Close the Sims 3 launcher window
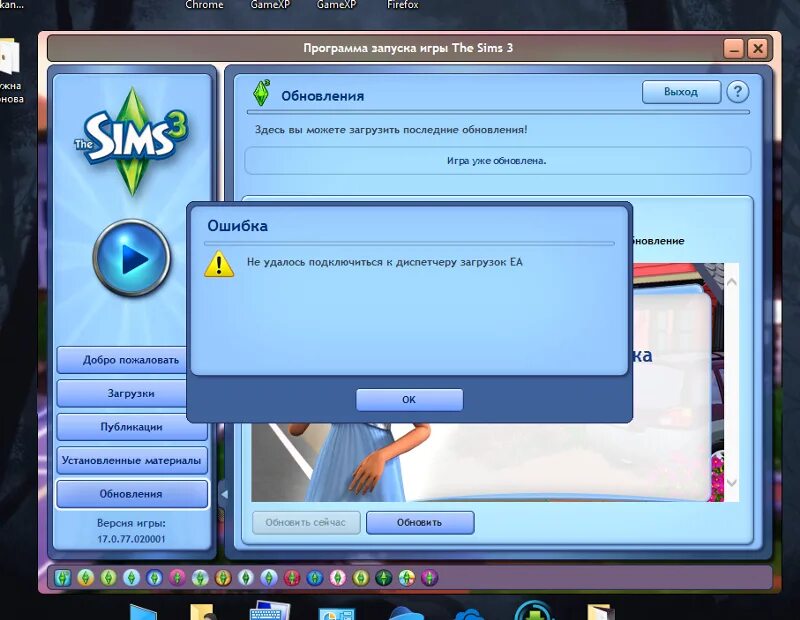Screen dimensions: 800x620 click(x=758, y=48)
